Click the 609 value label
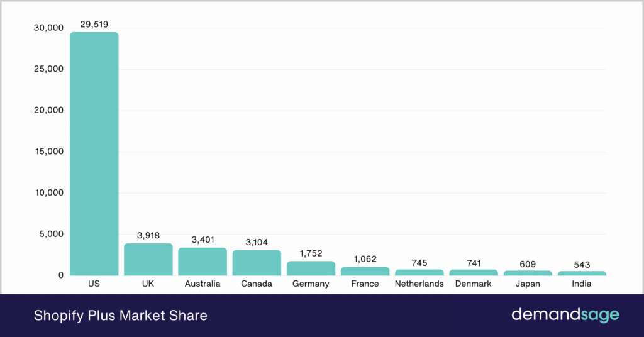The height and width of the screenshot is (337, 644). [528, 264]
